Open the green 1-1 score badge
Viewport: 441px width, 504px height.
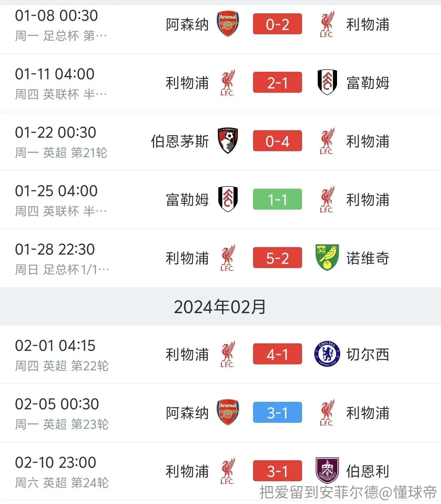coord(278,199)
